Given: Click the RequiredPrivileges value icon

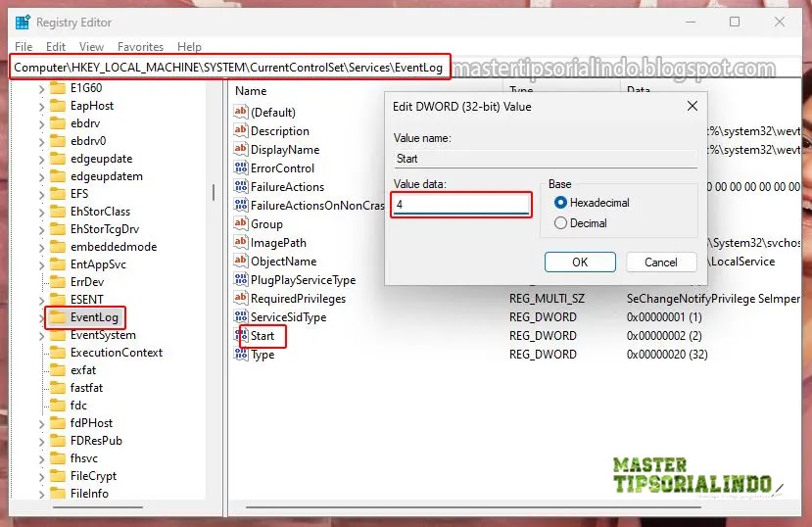Looking at the screenshot, I should [x=240, y=298].
